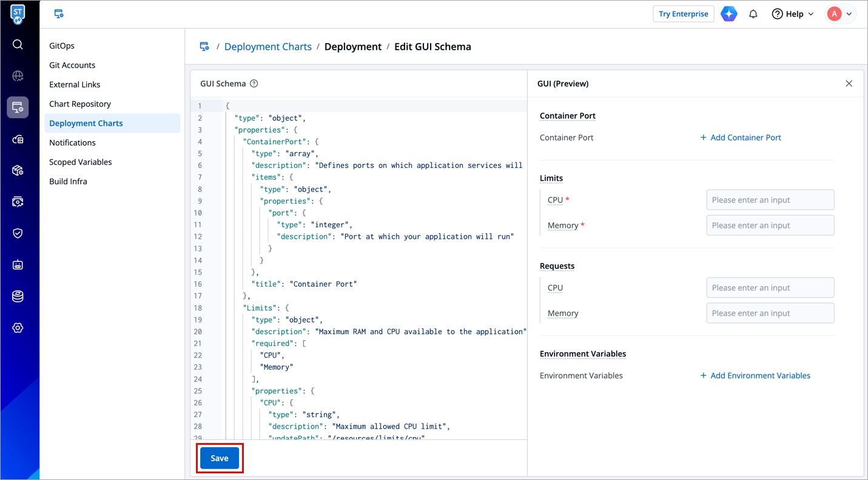The height and width of the screenshot is (480, 868).
Task: Expand the Help dropdown menu
Action: click(x=792, y=14)
